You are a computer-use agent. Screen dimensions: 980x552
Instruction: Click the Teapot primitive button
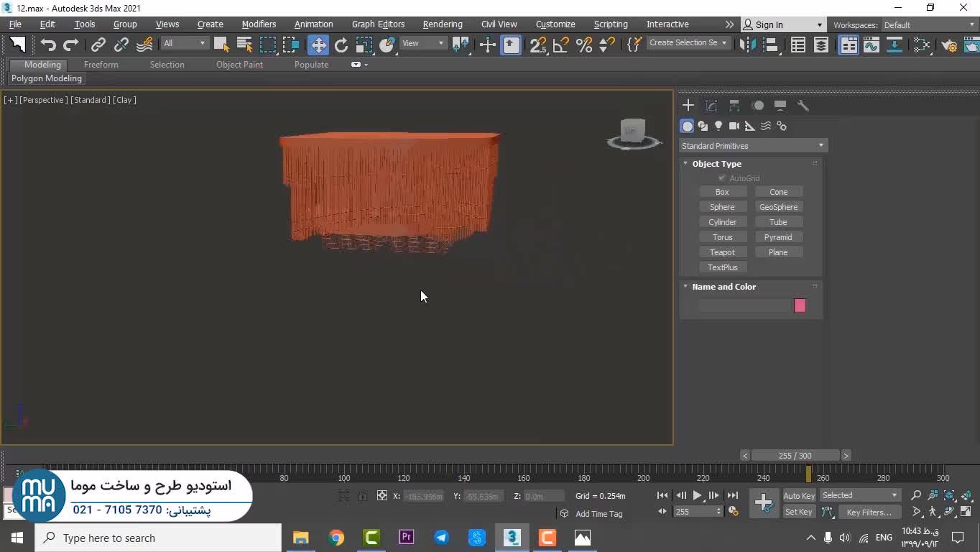pos(722,252)
